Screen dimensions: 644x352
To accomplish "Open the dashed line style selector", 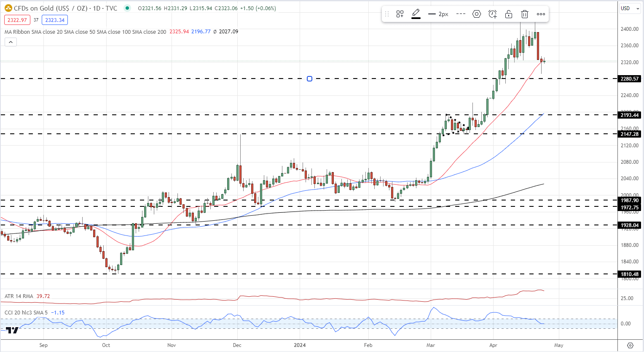I will [x=461, y=14].
